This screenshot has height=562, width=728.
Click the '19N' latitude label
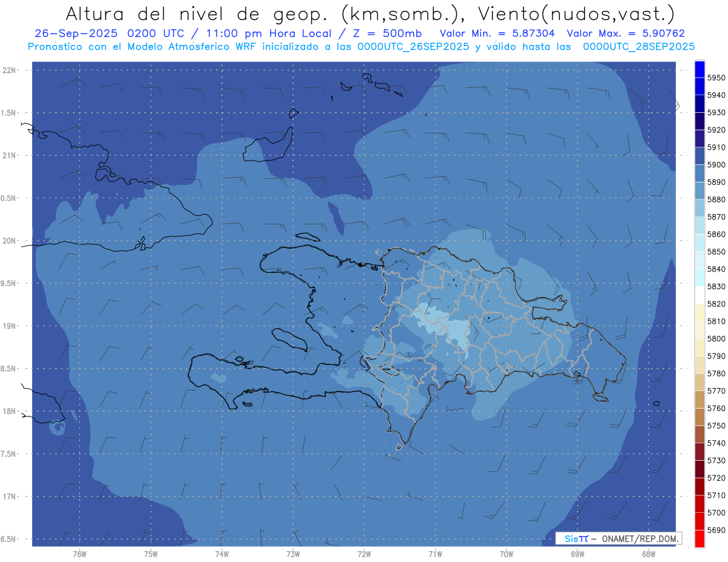(x=10, y=326)
